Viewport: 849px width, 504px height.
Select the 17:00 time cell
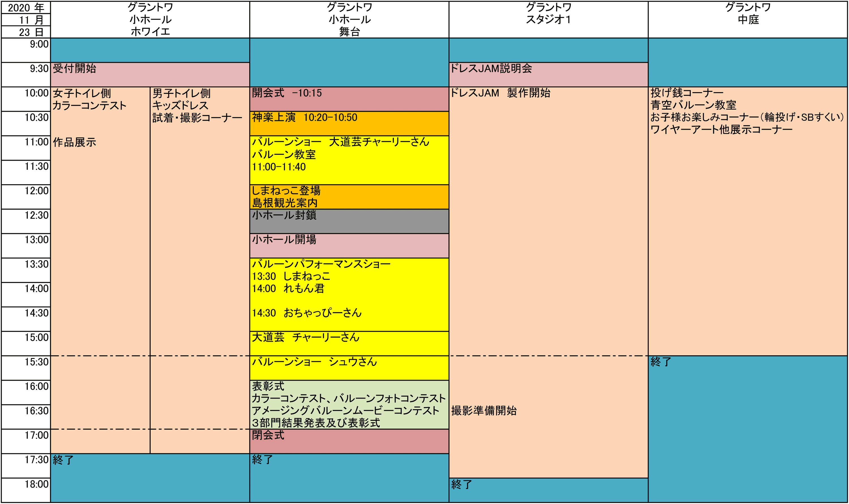coord(26,441)
